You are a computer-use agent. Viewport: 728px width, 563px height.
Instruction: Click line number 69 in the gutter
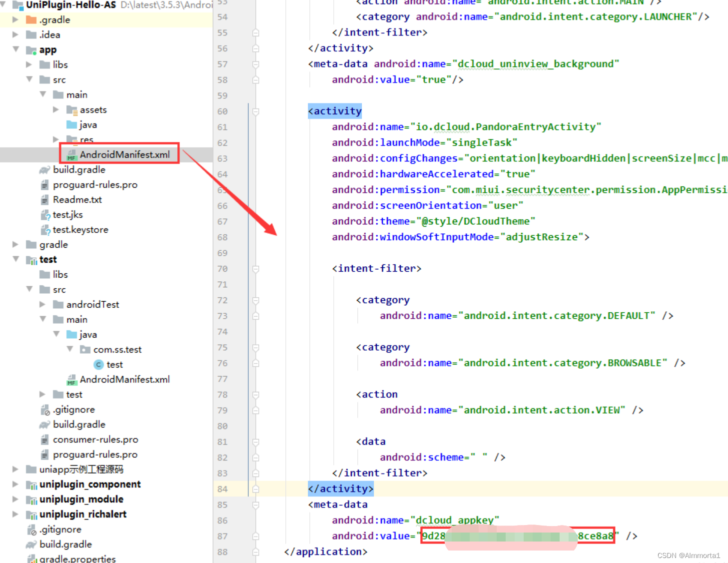[x=222, y=253]
